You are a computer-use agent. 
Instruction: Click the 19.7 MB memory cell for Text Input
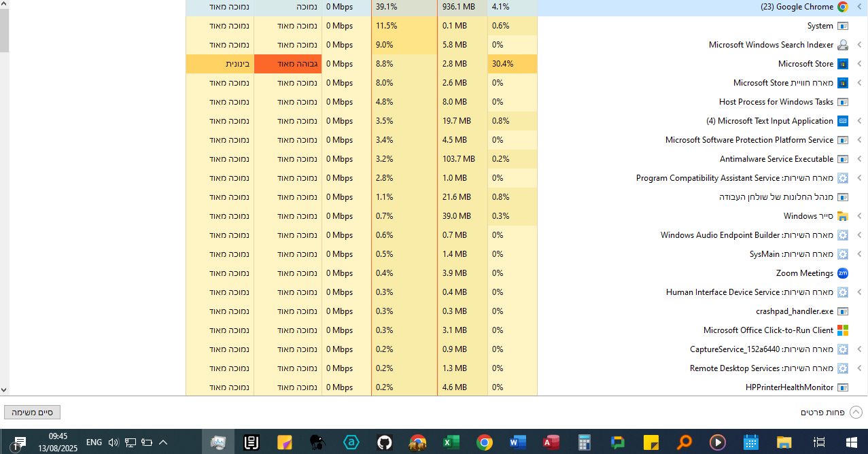click(462, 121)
